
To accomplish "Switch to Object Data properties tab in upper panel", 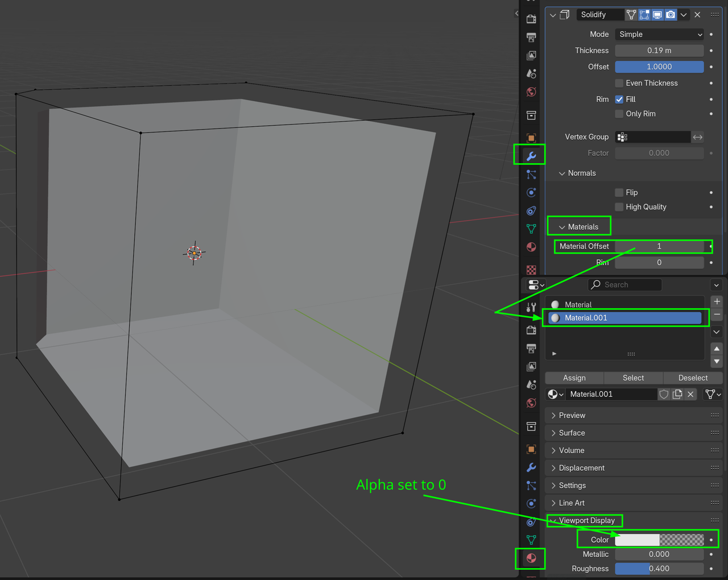I will pos(531,229).
